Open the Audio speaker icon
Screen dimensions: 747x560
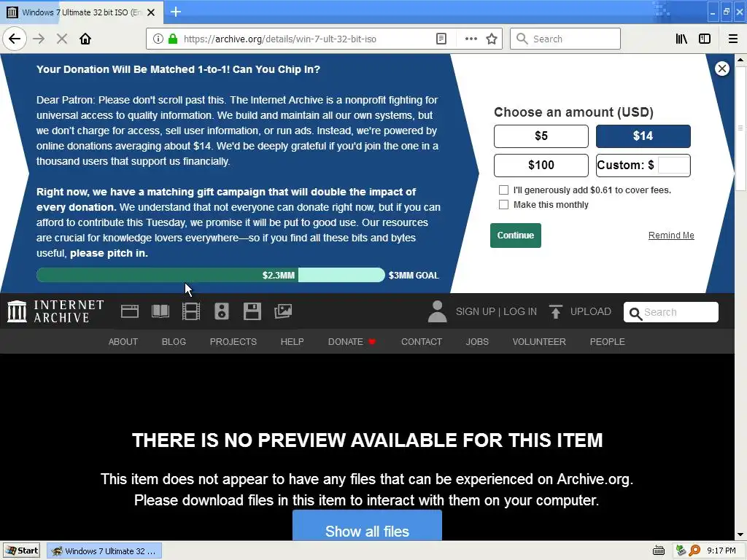(222, 311)
